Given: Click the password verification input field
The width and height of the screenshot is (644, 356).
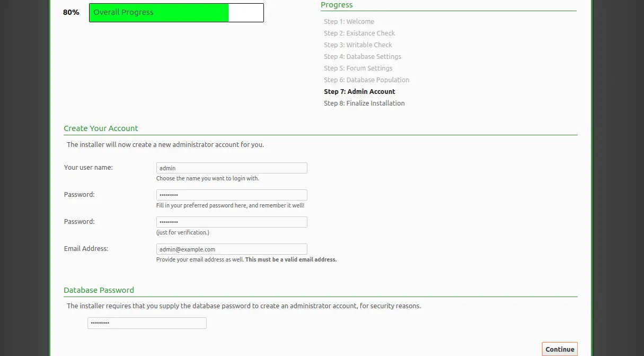Looking at the screenshot, I should pyautogui.click(x=232, y=222).
